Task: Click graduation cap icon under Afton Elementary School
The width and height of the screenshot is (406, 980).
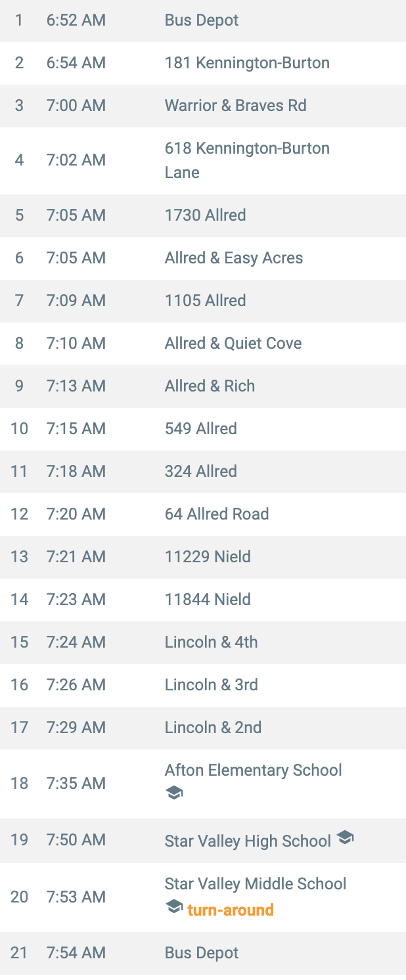Action: click(174, 793)
